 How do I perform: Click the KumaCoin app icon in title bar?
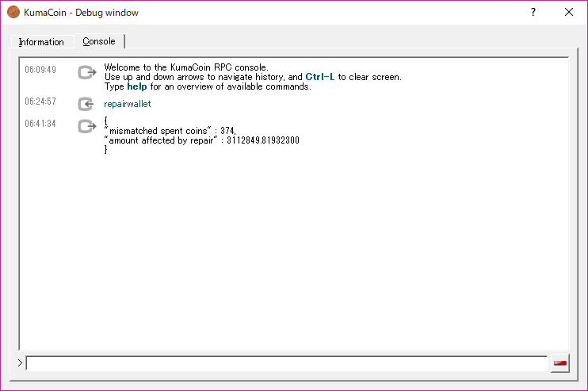13,12
